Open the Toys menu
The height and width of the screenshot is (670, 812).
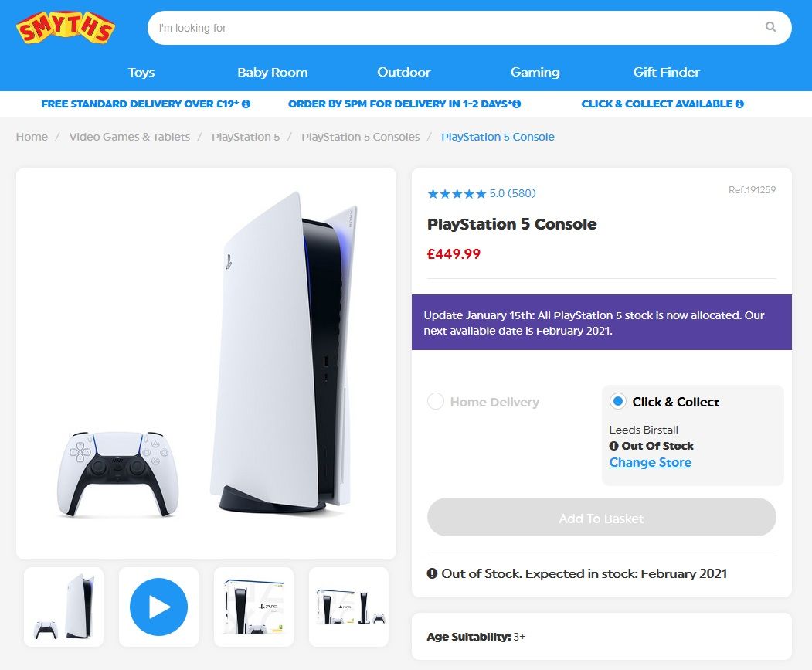click(141, 72)
